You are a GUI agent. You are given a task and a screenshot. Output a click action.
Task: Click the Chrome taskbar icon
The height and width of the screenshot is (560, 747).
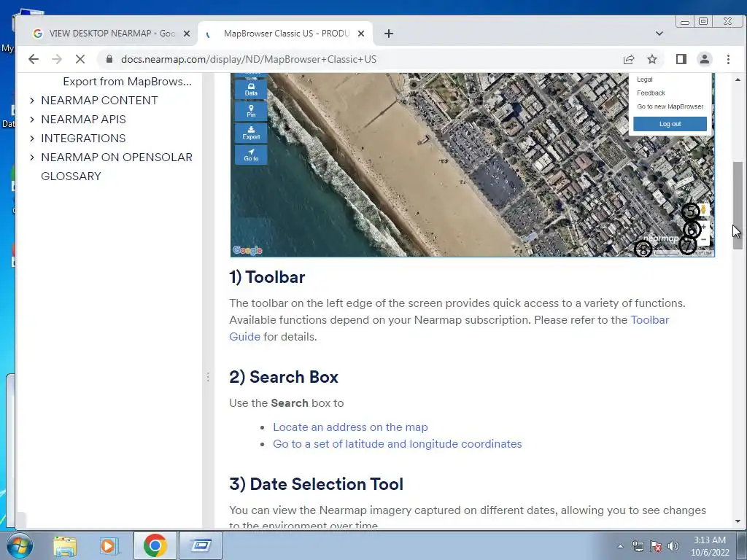155,545
